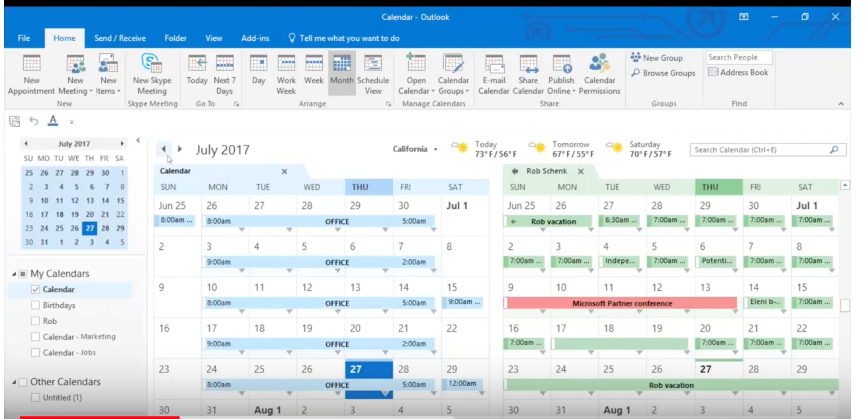Click the Open Calendar button
This screenshot has width=868, height=419.
[415, 75]
